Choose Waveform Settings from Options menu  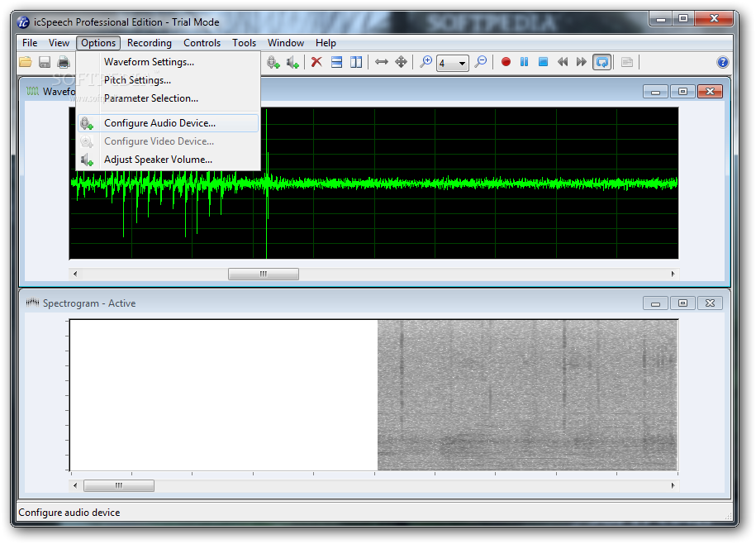(x=169, y=62)
